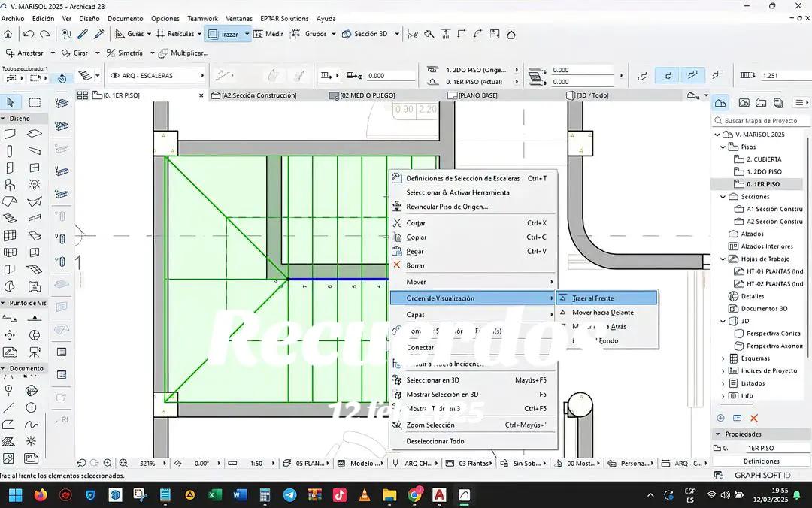The width and height of the screenshot is (812, 508).
Task: Click the Lamp tool light bulb icon
Action: tap(34, 184)
